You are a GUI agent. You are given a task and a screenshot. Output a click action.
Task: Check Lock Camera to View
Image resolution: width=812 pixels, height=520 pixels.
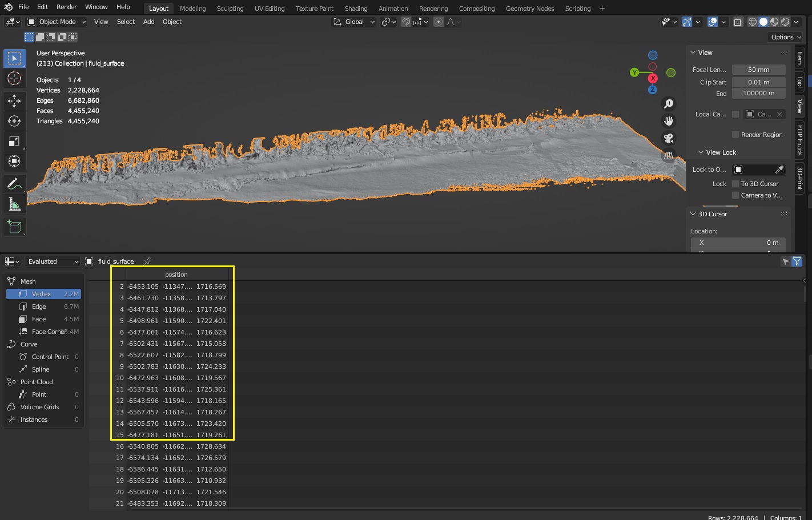tap(735, 195)
